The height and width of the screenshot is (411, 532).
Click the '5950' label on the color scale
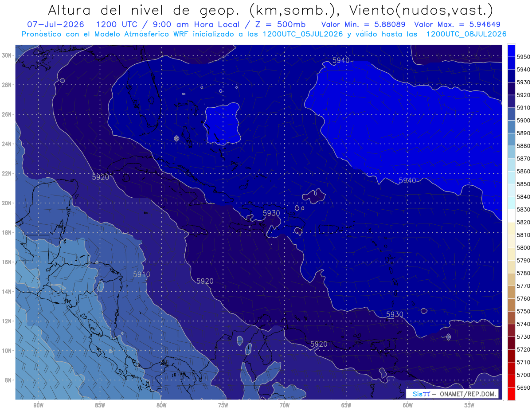click(524, 57)
